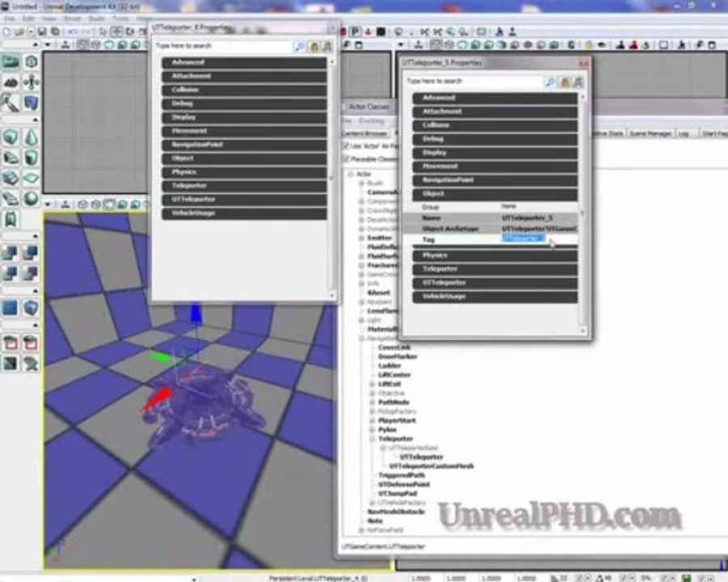728x582 pixels.
Task: Click the CSG Add tool
Action: coord(11,253)
